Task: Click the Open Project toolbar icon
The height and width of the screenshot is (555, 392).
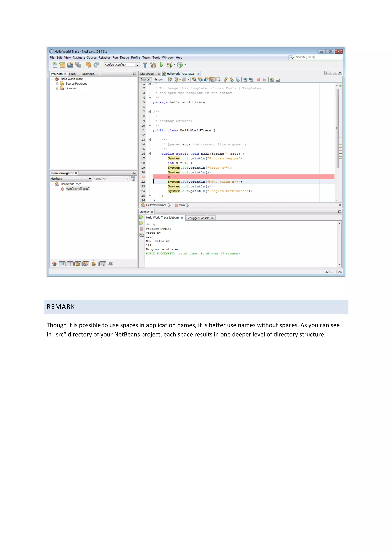Action: pyautogui.click(x=70, y=65)
